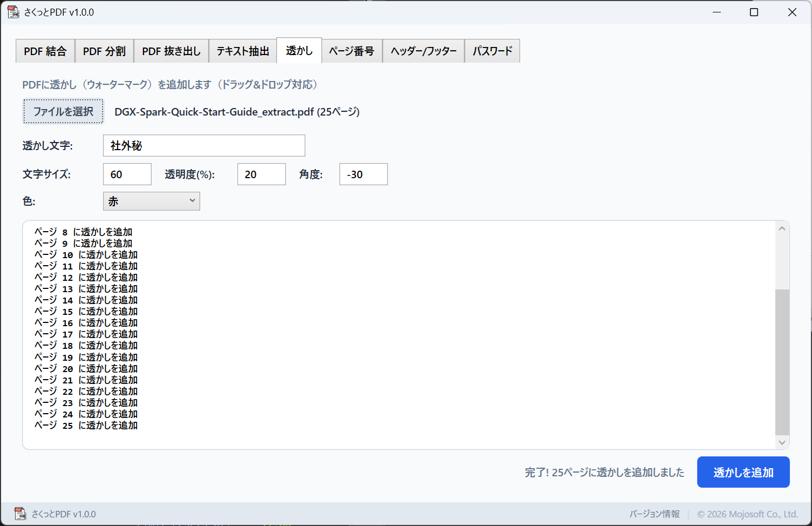Open the 色 color dropdown
Screen dimensions: 812x526
[x=151, y=201]
